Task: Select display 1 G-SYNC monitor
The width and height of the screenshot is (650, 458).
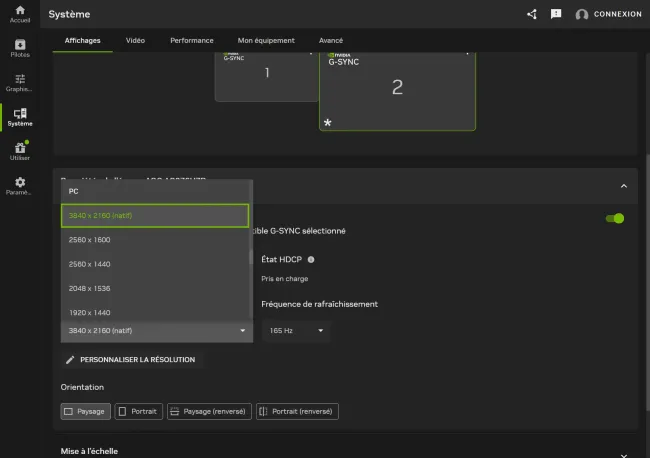Action: 267,76
